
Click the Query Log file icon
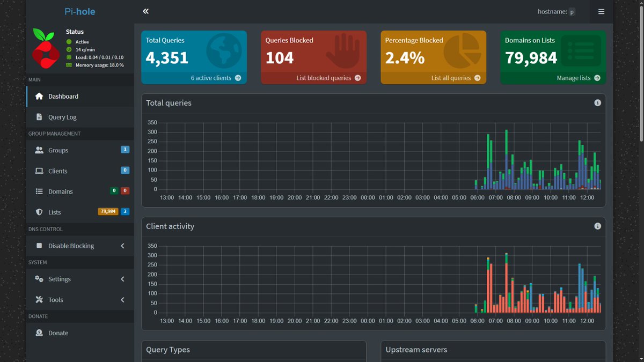tap(39, 117)
